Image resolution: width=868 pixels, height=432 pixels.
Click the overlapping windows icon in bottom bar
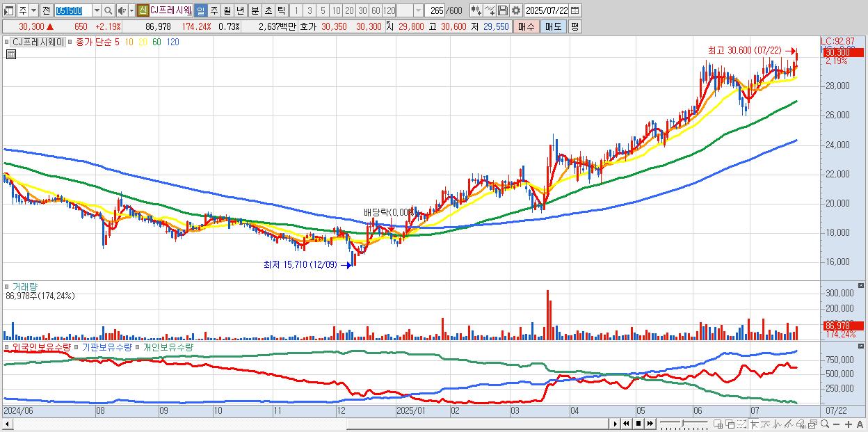pos(730,424)
